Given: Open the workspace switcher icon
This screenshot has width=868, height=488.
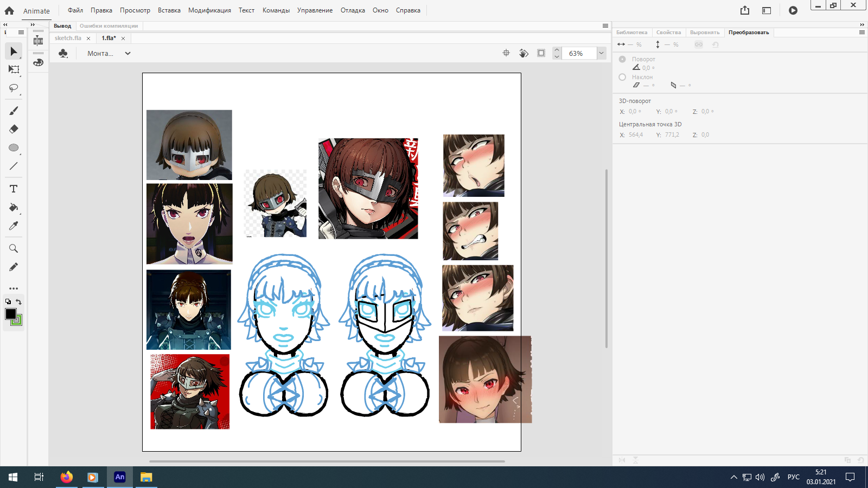Looking at the screenshot, I should [767, 10].
